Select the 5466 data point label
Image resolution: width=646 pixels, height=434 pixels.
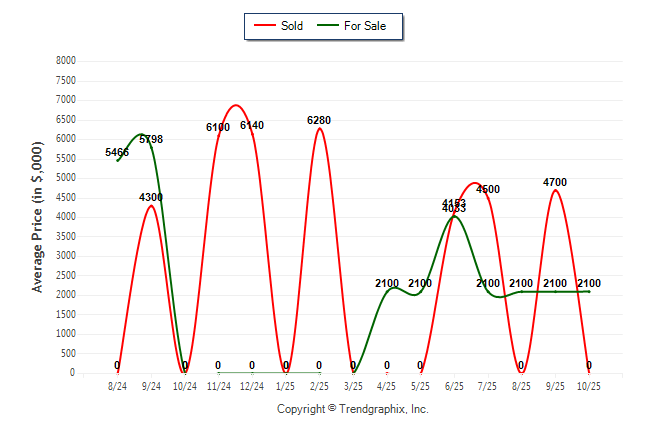[x=117, y=153]
